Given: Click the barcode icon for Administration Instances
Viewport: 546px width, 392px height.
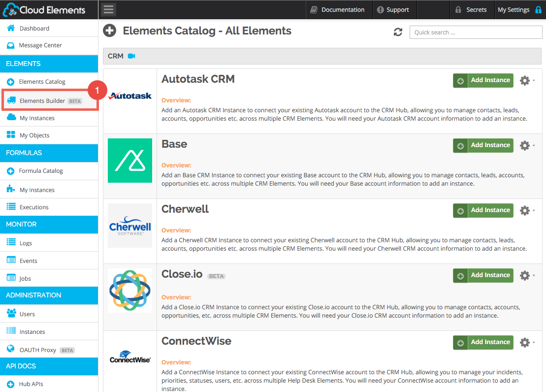Looking at the screenshot, I should tap(11, 330).
